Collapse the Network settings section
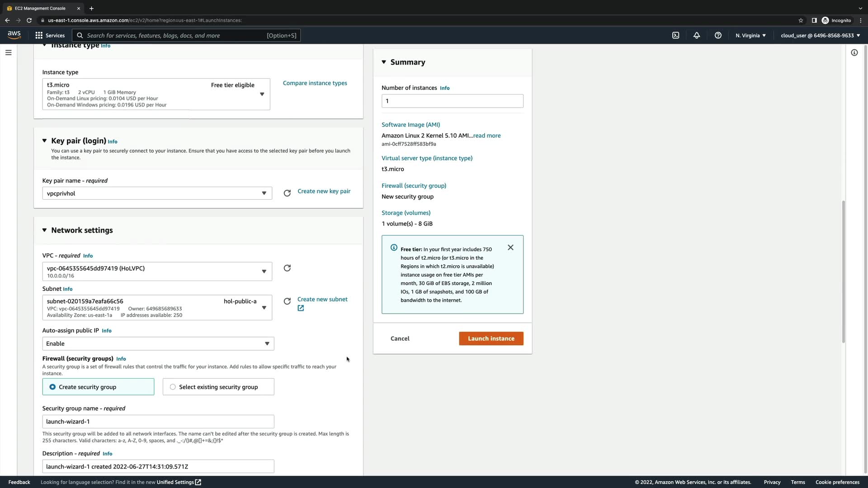The height and width of the screenshot is (488, 868). click(x=44, y=230)
